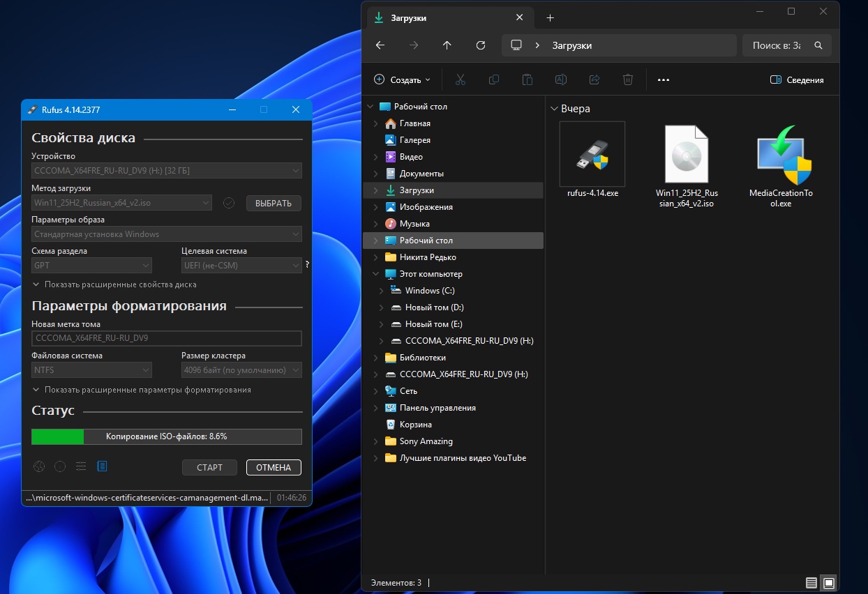Open Rufus about info icon
Image resolution: width=868 pixels, height=594 pixels.
60,466
